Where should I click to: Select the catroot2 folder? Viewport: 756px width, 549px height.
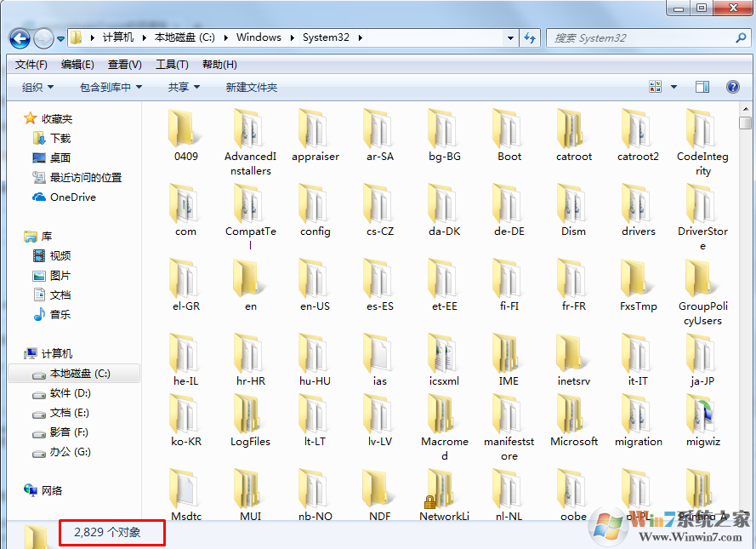click(x=638, y=135)
